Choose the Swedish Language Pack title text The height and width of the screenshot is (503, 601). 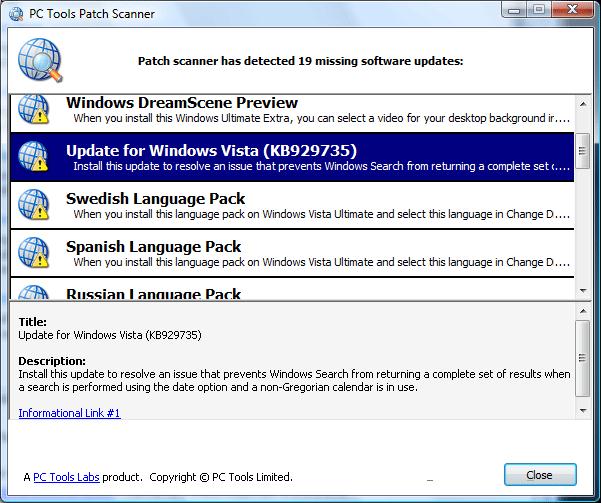155,198
